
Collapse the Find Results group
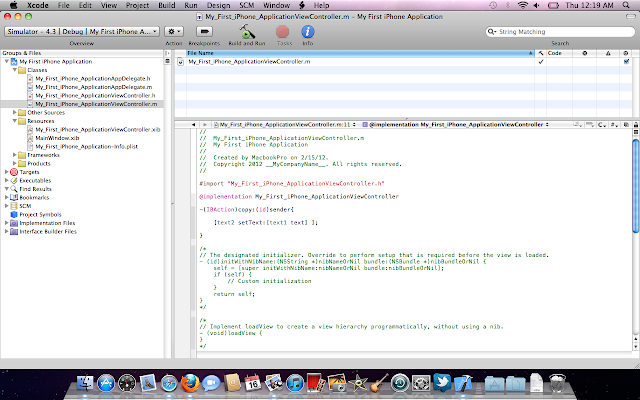coord(7,189)
